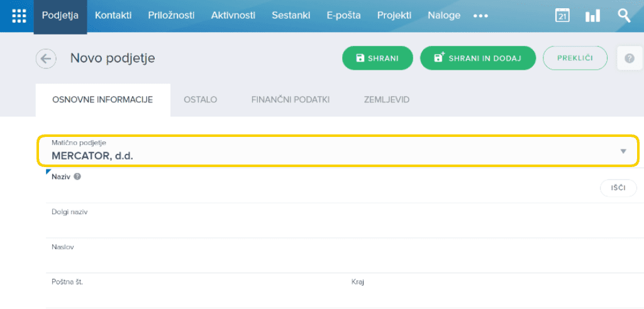The image size is (644, 309).
Task: Open the E-pošta menu
Action: (344, 16)
